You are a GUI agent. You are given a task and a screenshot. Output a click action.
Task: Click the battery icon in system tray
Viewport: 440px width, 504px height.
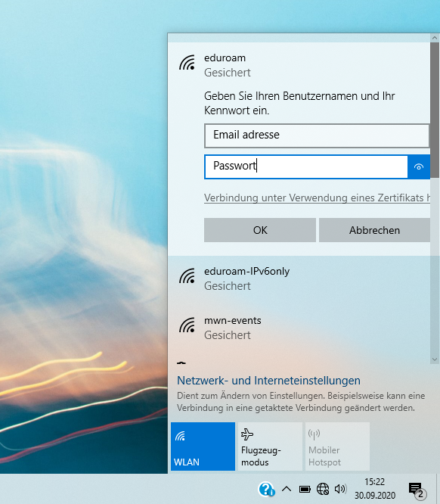(x=305, y=489)
